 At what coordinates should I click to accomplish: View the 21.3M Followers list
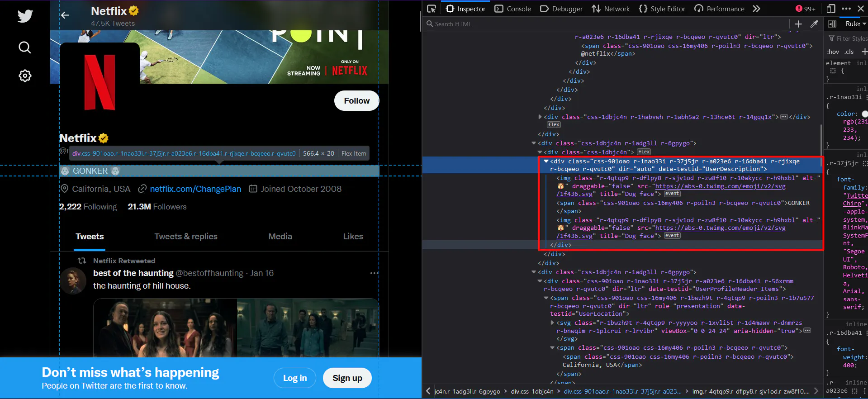click(x=157, y=207)
